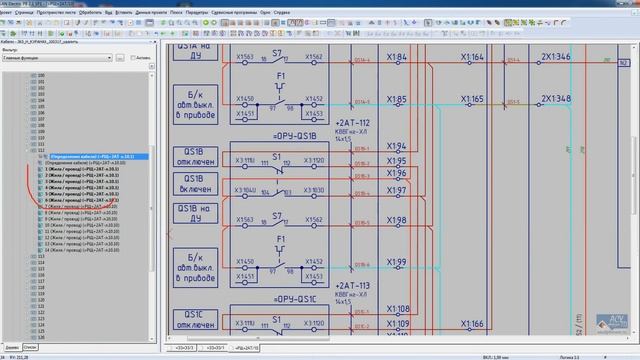The image size is (640, 360).
Task: Select second Определение кабеля row under 112
Action: click(85, 163)
